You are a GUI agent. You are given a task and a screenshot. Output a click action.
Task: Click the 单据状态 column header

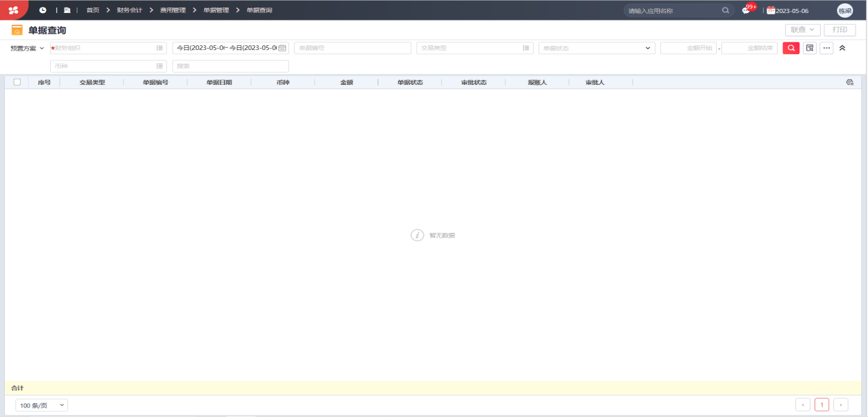pyautogui.click(x=410, y=82)
